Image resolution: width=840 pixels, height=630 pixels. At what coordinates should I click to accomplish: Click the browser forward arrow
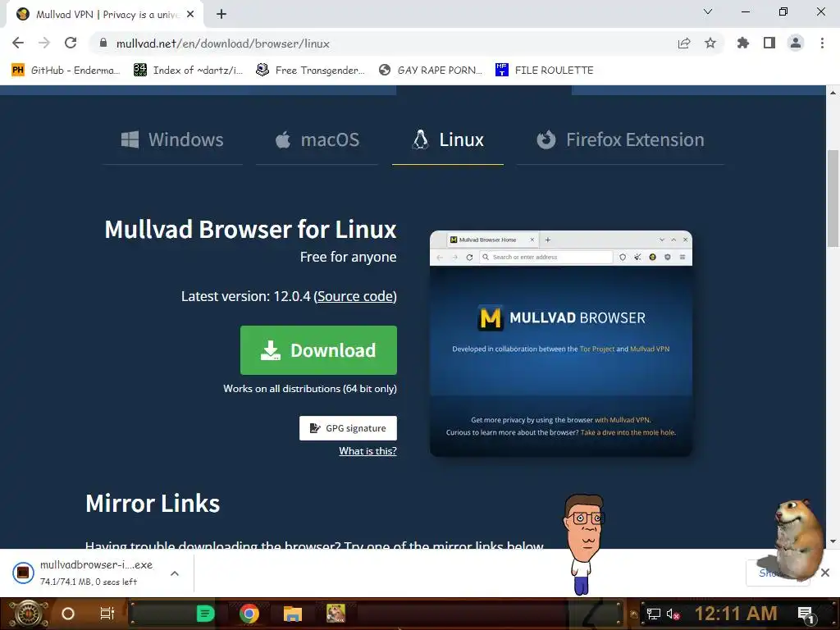pos(44,43)
